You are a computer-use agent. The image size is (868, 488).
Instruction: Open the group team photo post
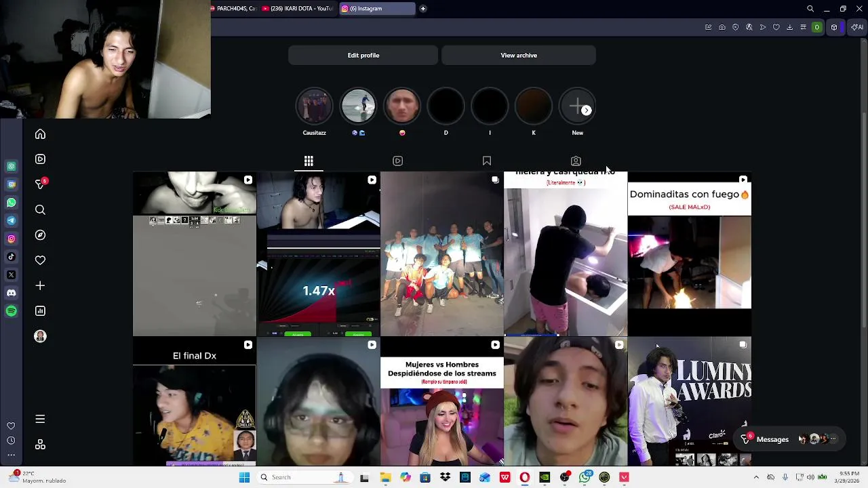pyautogui.click(x=442, y=254)
